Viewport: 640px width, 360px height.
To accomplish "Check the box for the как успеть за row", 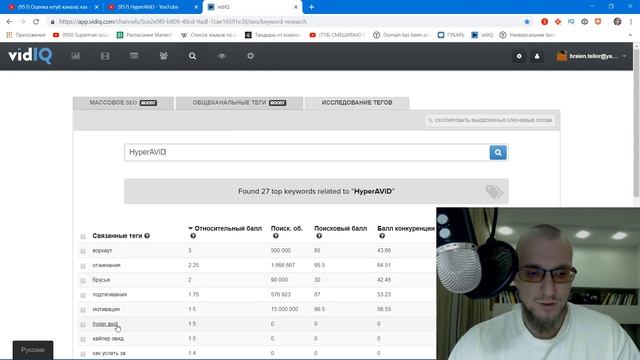I will click(x=83, y=354).
